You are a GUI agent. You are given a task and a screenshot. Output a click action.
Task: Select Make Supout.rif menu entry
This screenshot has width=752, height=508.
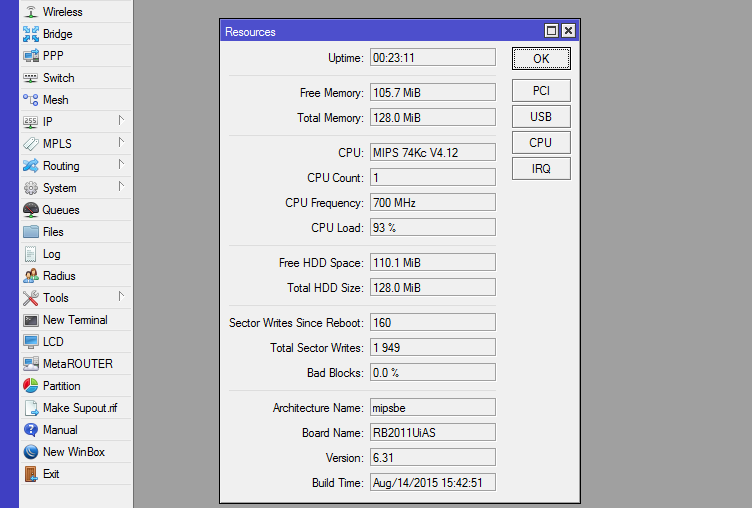[x=80, y=408]
